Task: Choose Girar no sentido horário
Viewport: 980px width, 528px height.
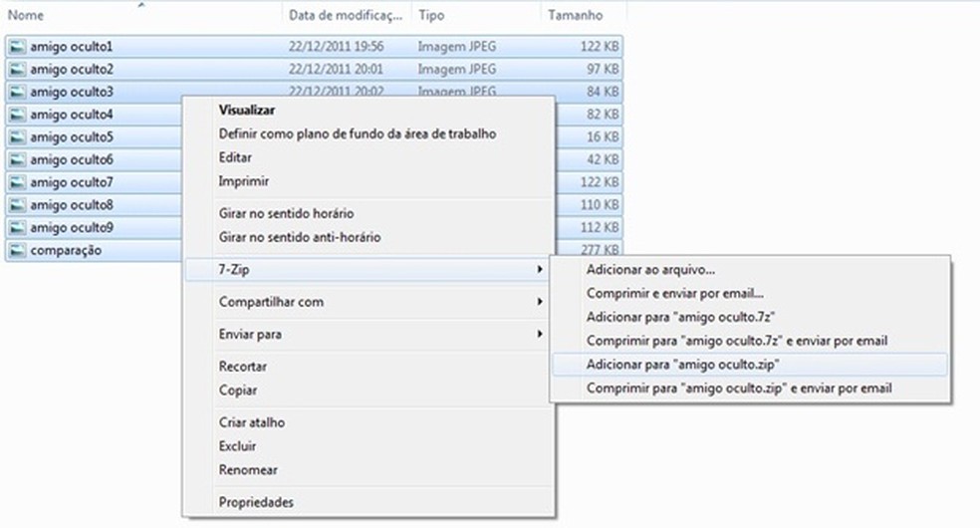Action: pos(286,213)
